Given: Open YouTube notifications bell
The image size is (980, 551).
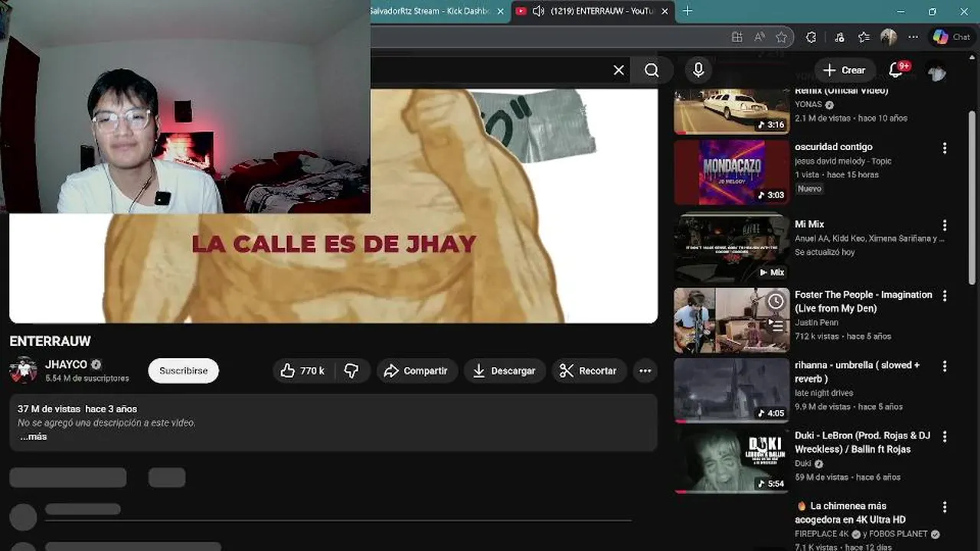Looking at the screenshot, I should 896,70.
